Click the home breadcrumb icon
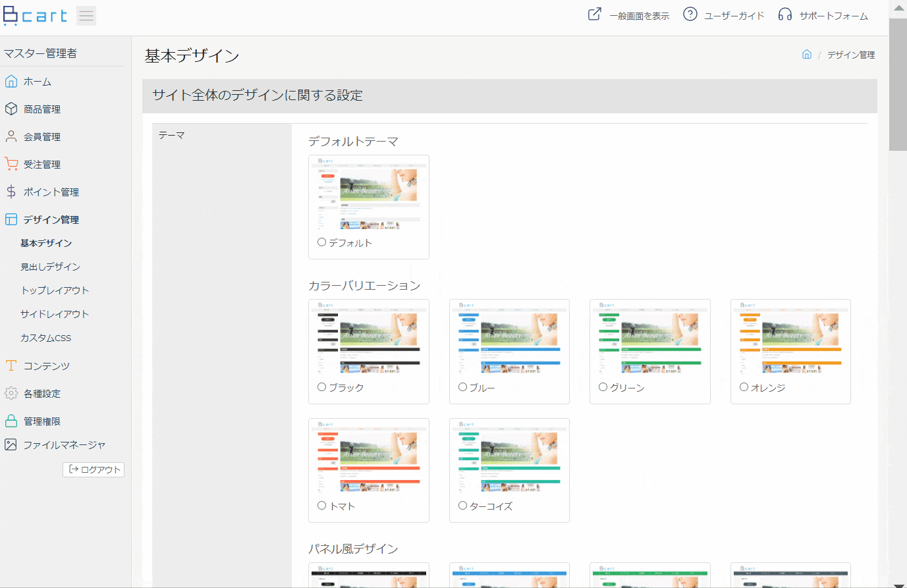 tap(807, 54)
